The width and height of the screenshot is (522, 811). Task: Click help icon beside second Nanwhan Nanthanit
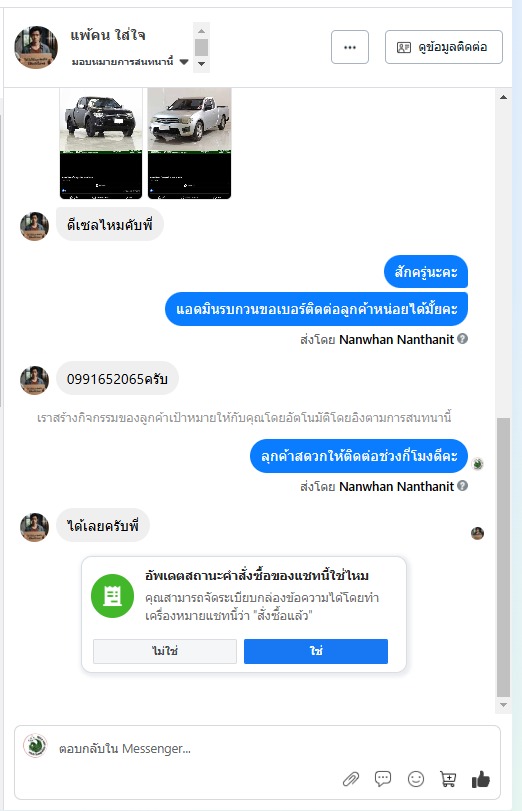(463, 486)
